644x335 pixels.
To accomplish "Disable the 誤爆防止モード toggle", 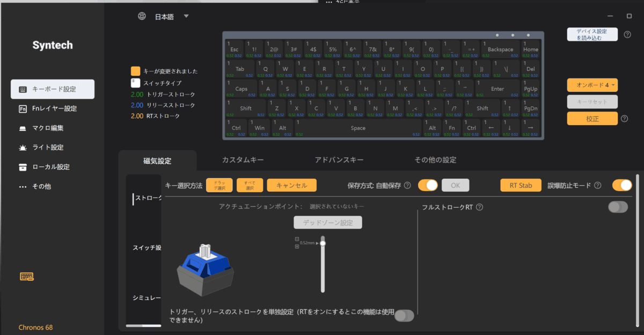I will pyautogui.click(x=622, y=185).
